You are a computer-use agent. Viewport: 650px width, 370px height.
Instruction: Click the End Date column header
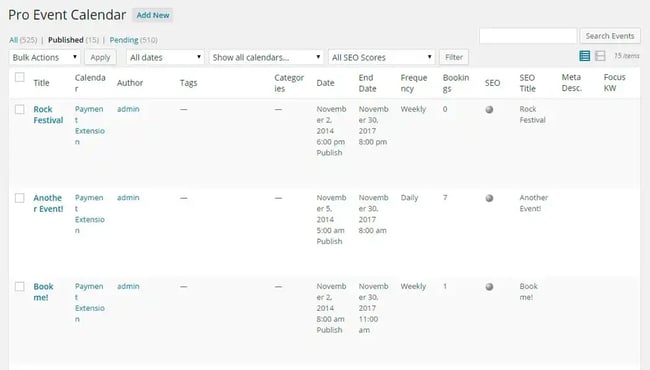point(367,83)
